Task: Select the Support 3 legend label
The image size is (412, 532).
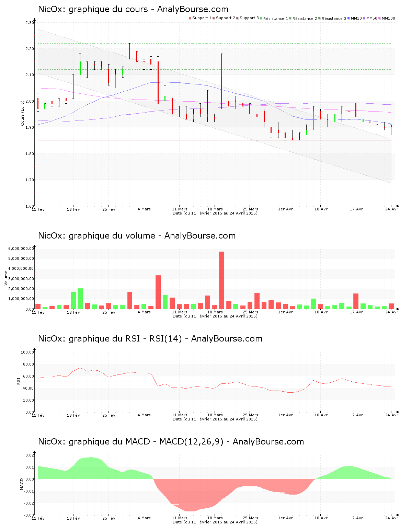Action: [249, 18]
